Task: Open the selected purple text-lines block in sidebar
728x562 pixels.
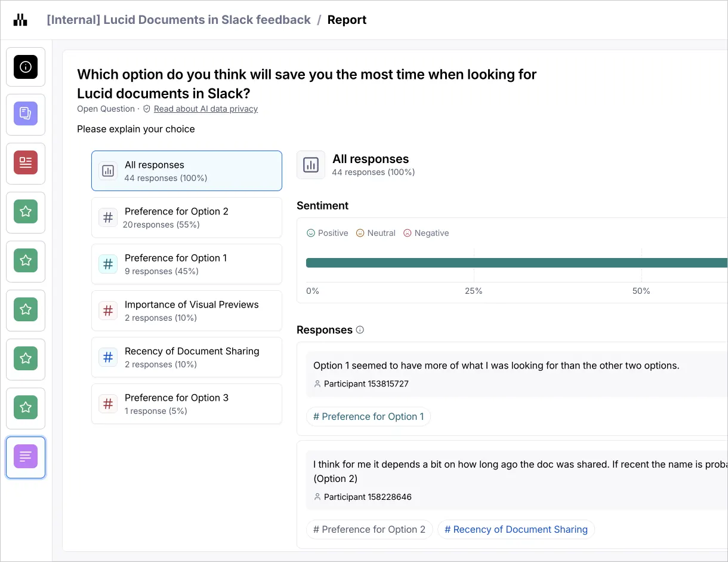Action: 26,456
